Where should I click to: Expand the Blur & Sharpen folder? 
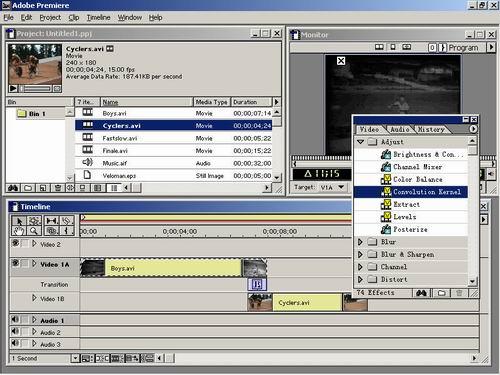pos(360,254)
